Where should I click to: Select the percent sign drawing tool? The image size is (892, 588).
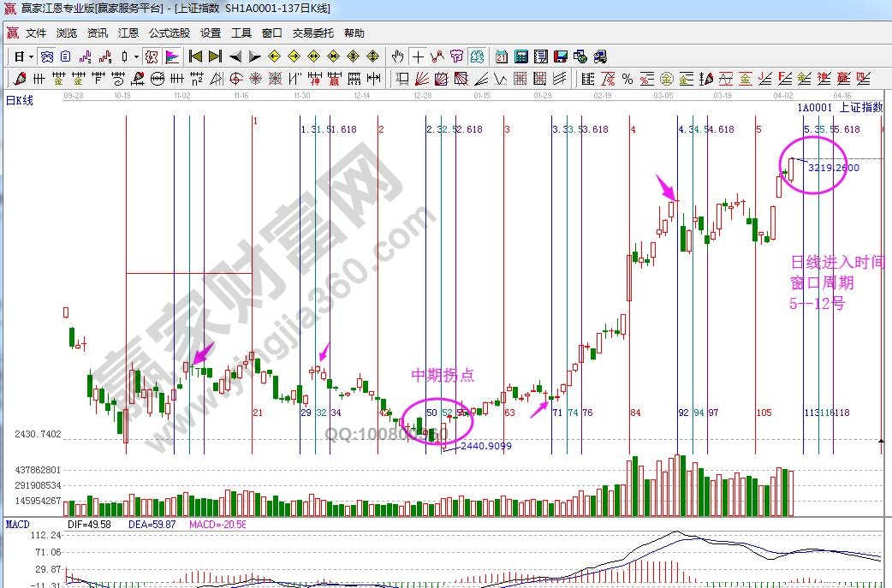(x=627, y=80)
